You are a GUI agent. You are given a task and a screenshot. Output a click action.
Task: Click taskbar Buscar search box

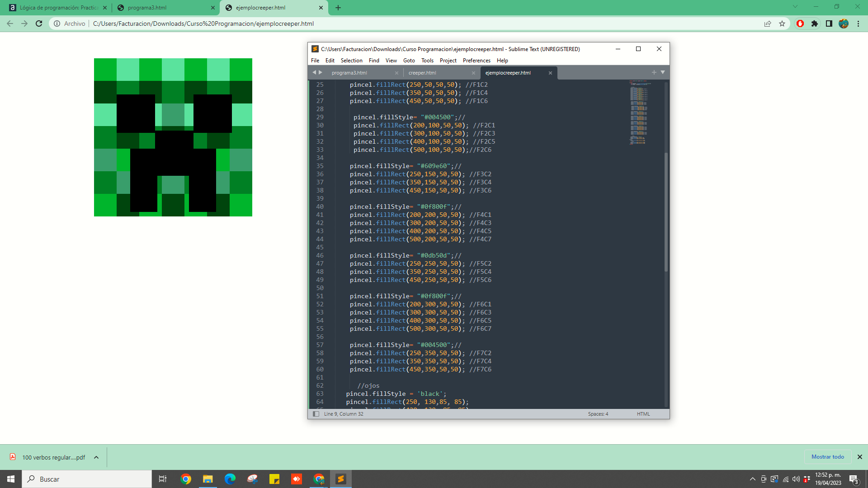87,479
